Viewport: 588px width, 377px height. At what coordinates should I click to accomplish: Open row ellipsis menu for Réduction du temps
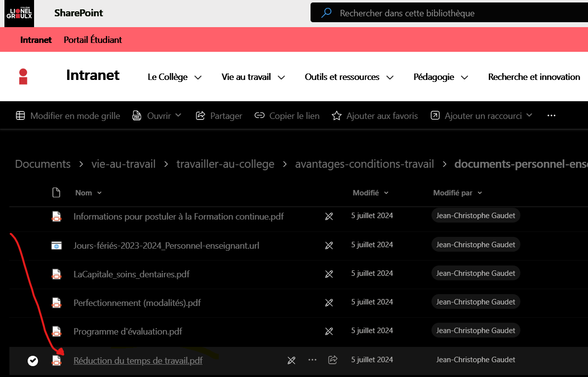pos(312,360)
